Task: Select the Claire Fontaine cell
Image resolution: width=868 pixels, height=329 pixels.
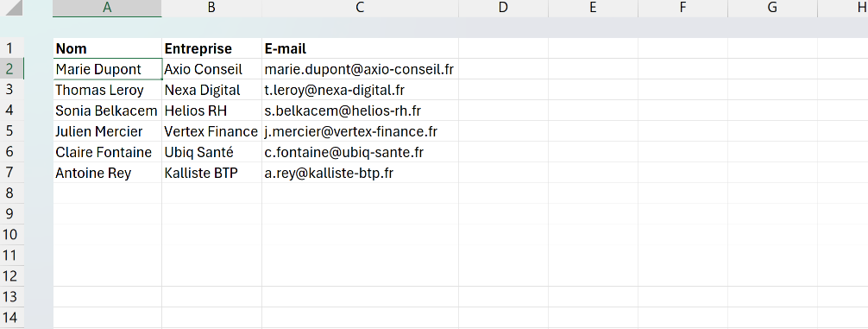Action: coord(107,152)
